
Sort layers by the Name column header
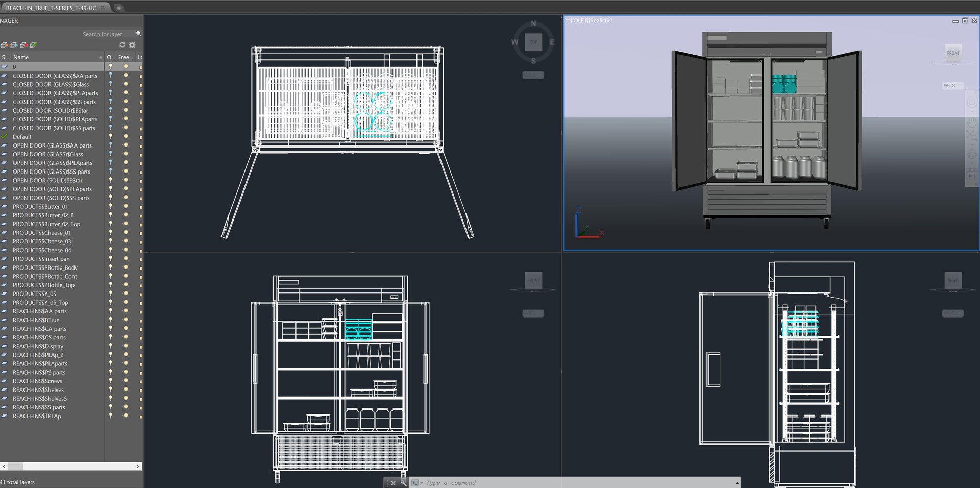57,57
